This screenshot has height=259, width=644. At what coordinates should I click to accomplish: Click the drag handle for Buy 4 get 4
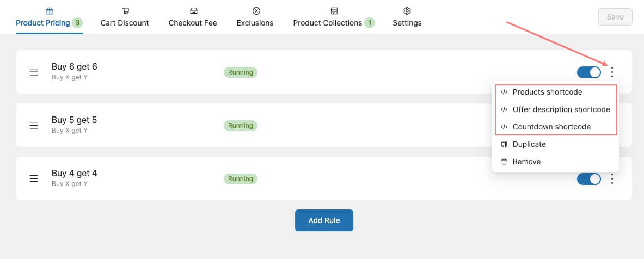click(34, 178)
